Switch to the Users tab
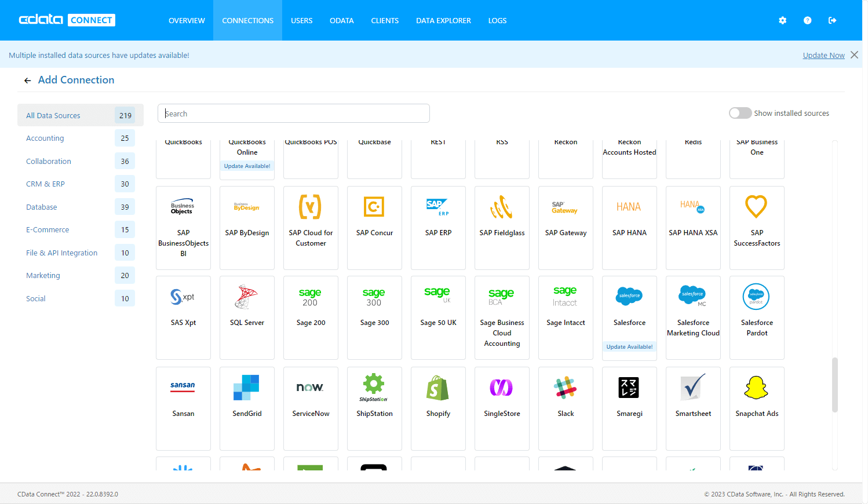Screen dimensions: 868x504 pyautogui.click(x=301, y=20)
